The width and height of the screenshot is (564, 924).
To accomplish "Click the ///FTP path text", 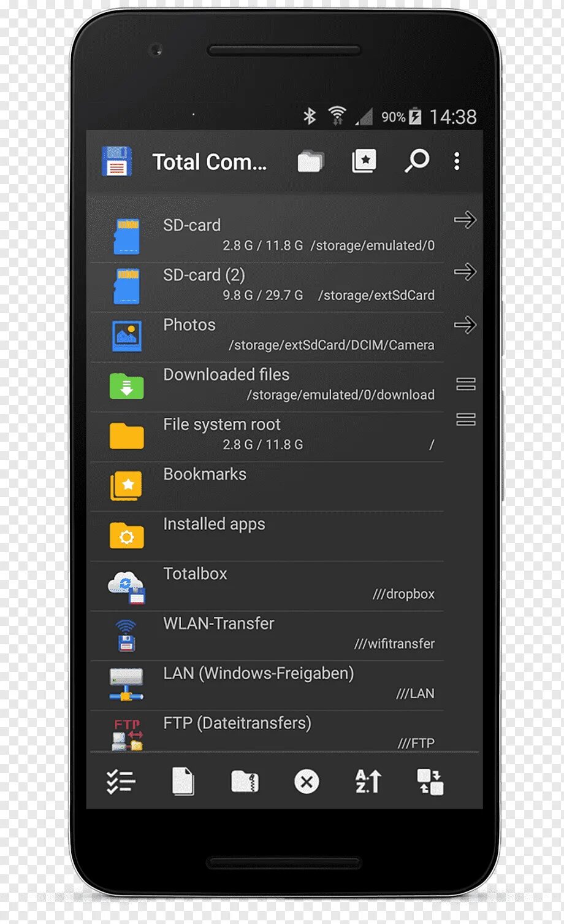I will [416, 743].
